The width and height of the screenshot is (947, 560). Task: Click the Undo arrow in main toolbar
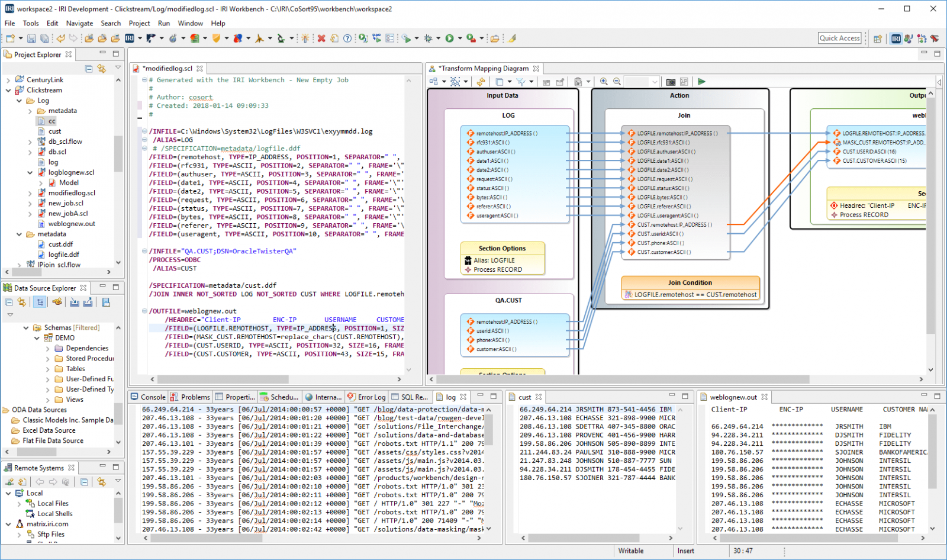(x=60, y=38)
